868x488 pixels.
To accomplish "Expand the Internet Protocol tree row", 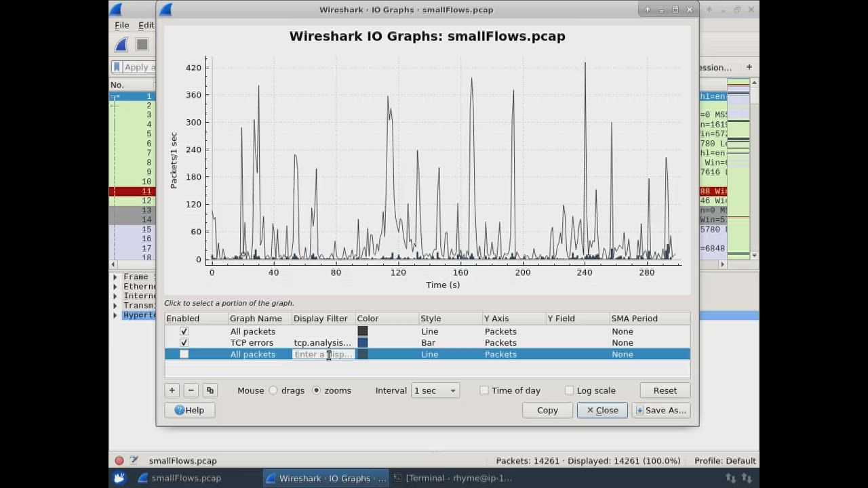I will (115, 296).
